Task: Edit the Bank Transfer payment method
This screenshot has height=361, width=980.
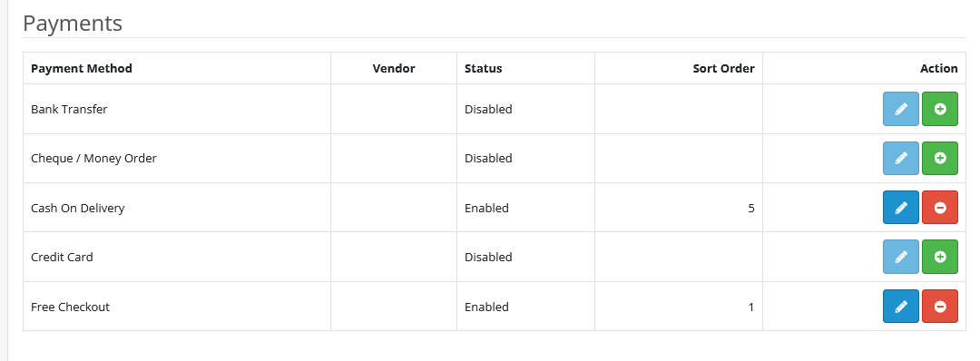Action: pos(901,109)
